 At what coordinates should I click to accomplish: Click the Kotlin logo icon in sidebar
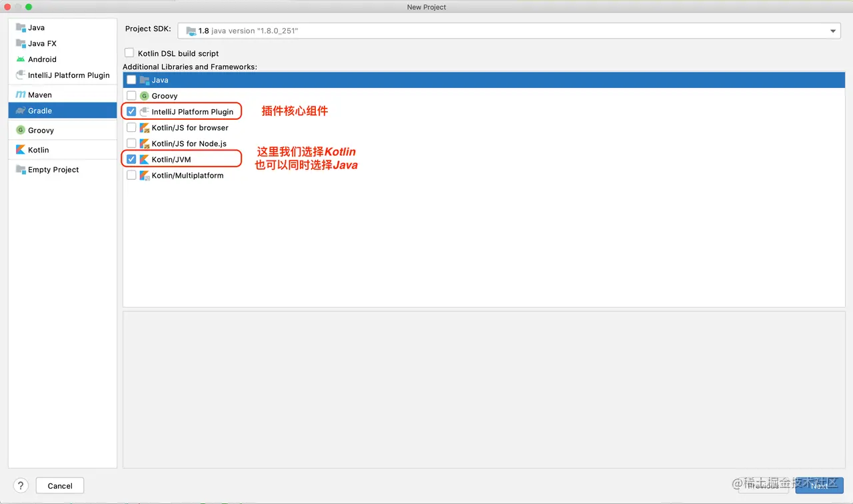[21, 150]
